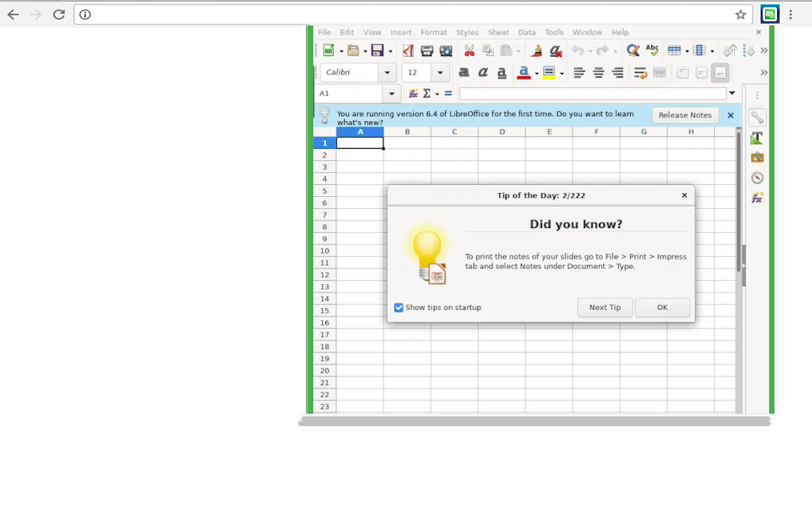Open sidebar Gallery picture icon
This screenshot has width=812, height=508.
click(757, 157)
